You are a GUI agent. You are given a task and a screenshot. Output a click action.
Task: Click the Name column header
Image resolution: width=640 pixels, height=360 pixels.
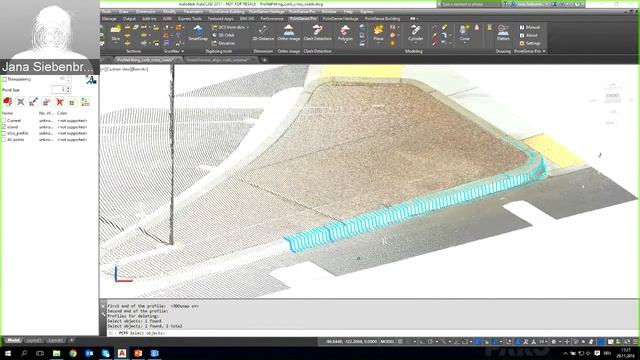click(x=7, y=113)
